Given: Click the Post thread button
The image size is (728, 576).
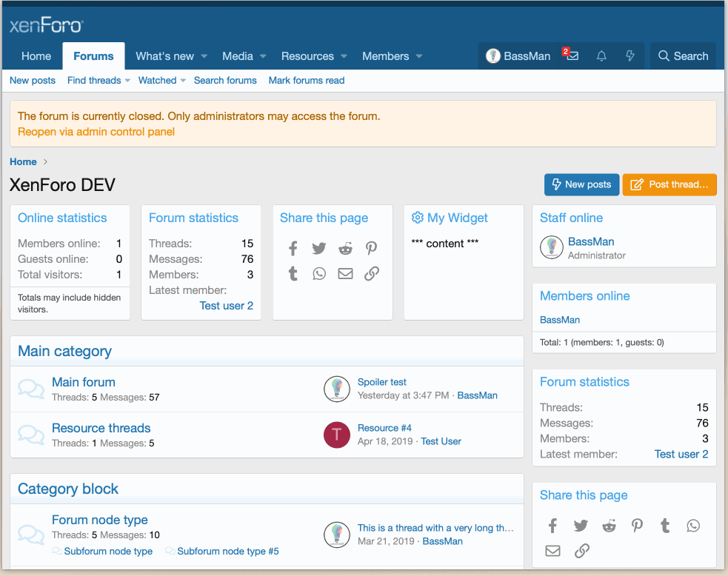Looking at the screenshot, I should pos(669,184).
